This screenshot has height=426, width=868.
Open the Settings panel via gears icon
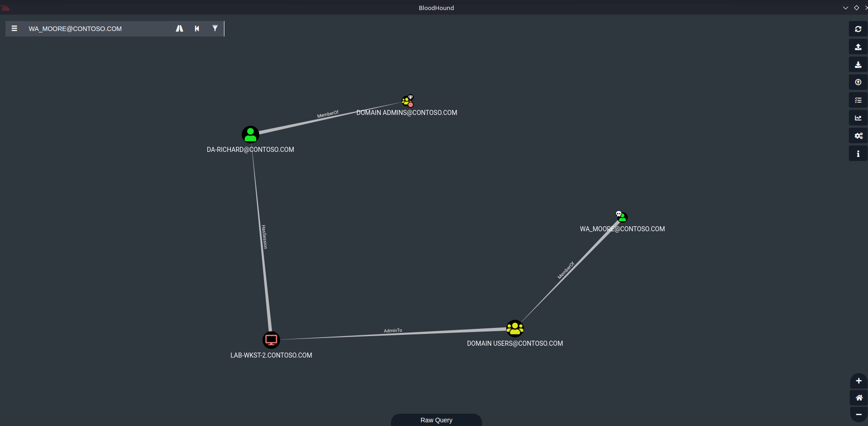tap(858, 135)
